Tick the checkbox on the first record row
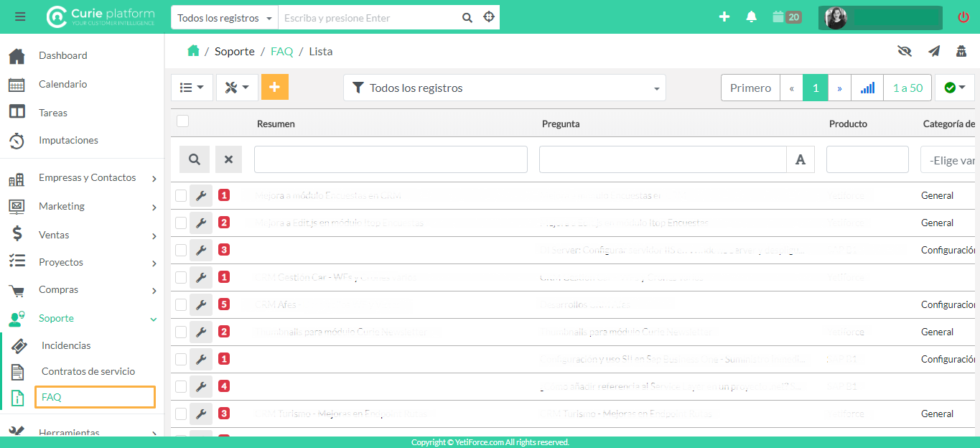Image resolution: width=980 pixels, height=448 pixels. click(181, 195)
